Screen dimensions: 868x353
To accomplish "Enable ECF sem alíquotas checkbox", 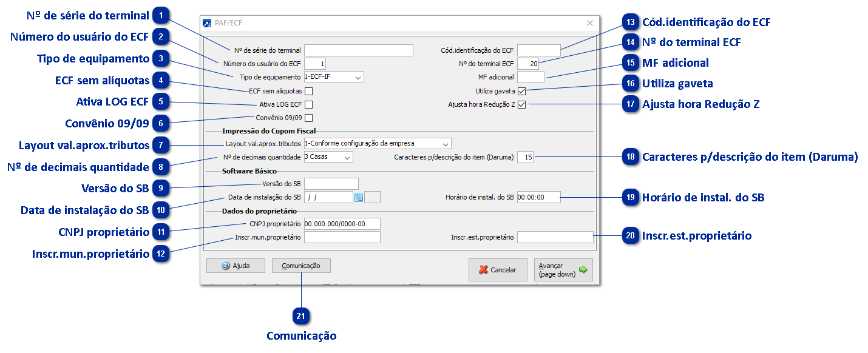I will pos(308,91).
